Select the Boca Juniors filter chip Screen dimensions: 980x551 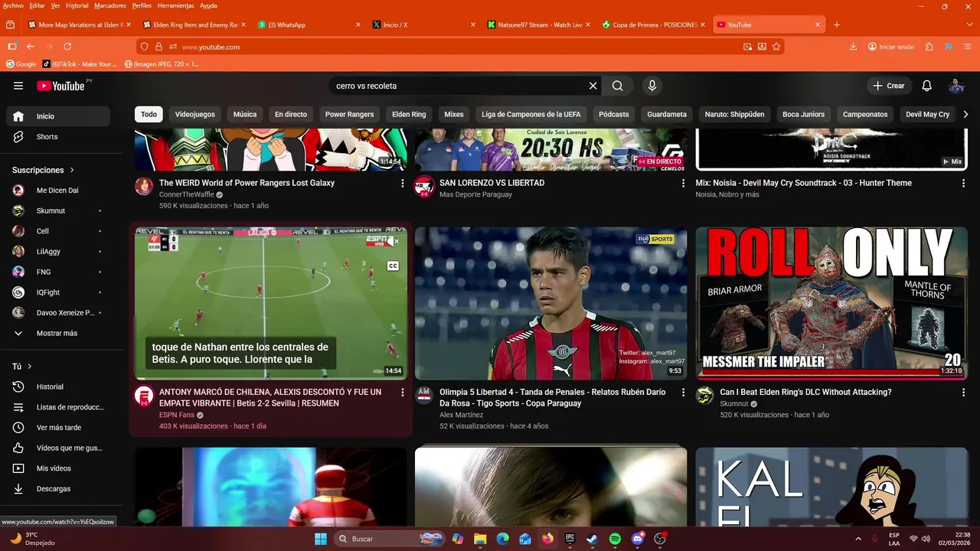803,114
